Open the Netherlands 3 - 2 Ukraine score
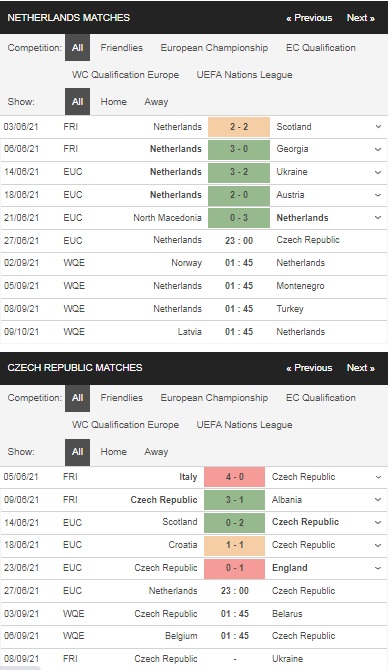 [x=239, y=172]
